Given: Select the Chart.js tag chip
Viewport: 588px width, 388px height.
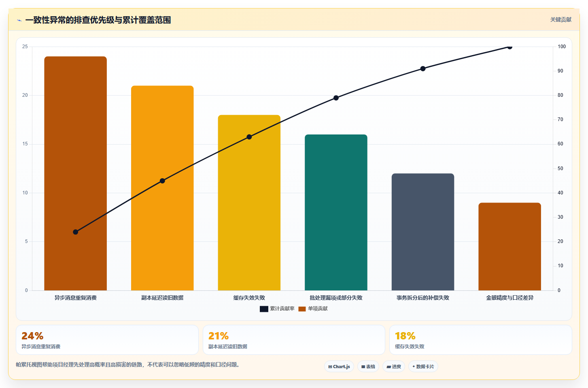Looking at the screenshot, I should click(339, 367).
